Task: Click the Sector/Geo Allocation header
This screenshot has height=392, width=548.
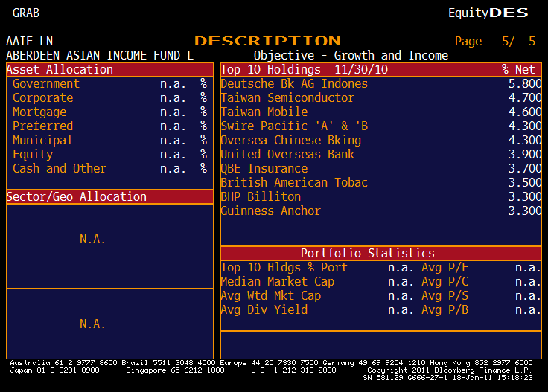Action: pyautogui.click(x=77, y=197)
